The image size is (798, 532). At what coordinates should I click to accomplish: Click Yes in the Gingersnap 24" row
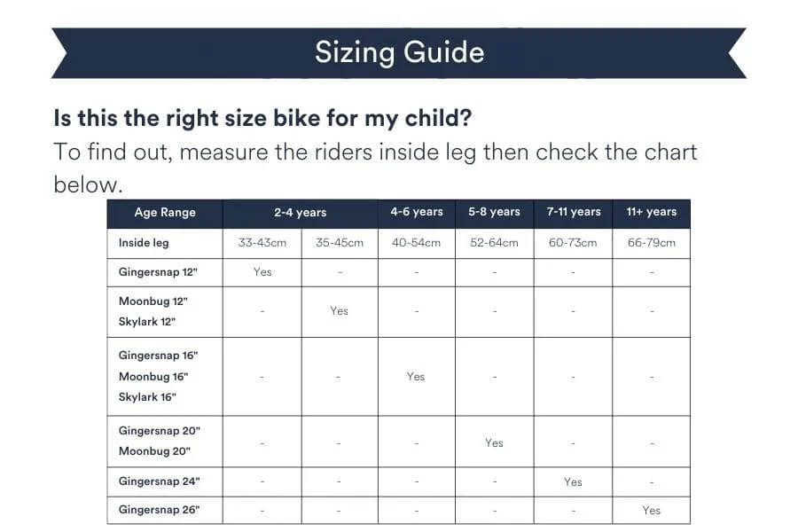tap(573, 482)
